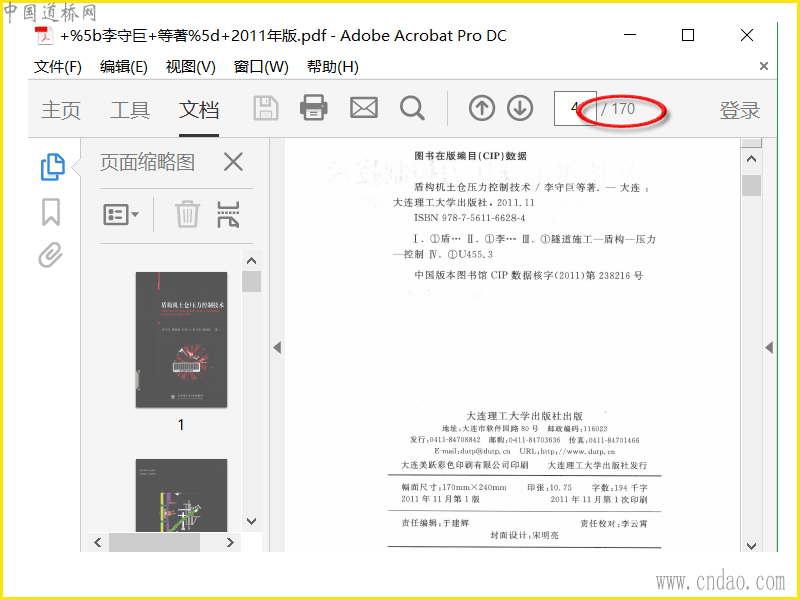Screen dimensions: 800x600
Task: Switch to the 工具 tab
Action: [x=130, y=110]
